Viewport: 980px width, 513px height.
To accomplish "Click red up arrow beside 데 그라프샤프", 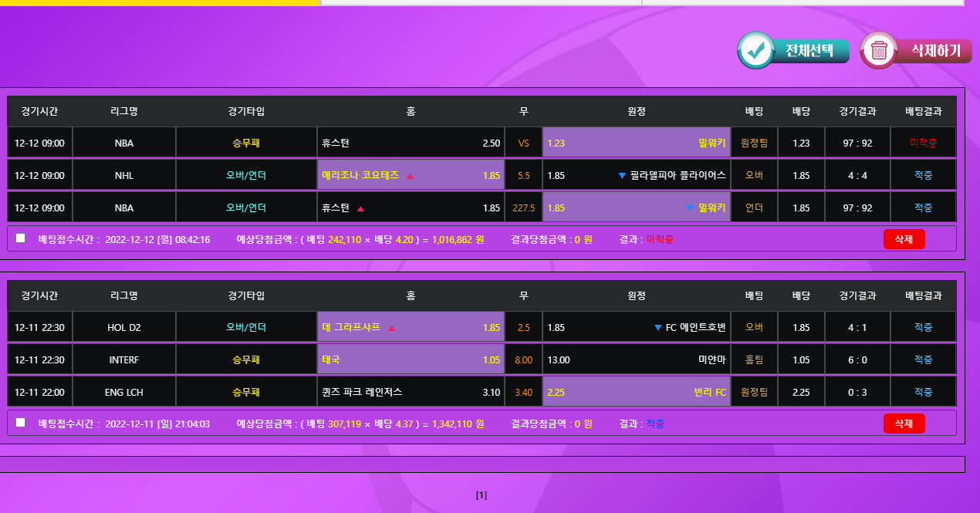I will 391,328.
